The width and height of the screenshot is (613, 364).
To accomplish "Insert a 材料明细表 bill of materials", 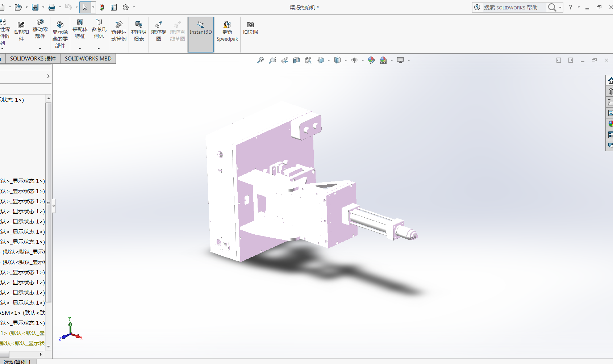I will click(x=139, y=32).
